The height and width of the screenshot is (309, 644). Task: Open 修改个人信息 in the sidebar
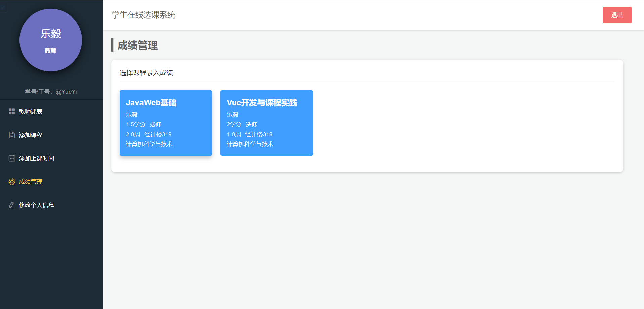click(51, 205)
